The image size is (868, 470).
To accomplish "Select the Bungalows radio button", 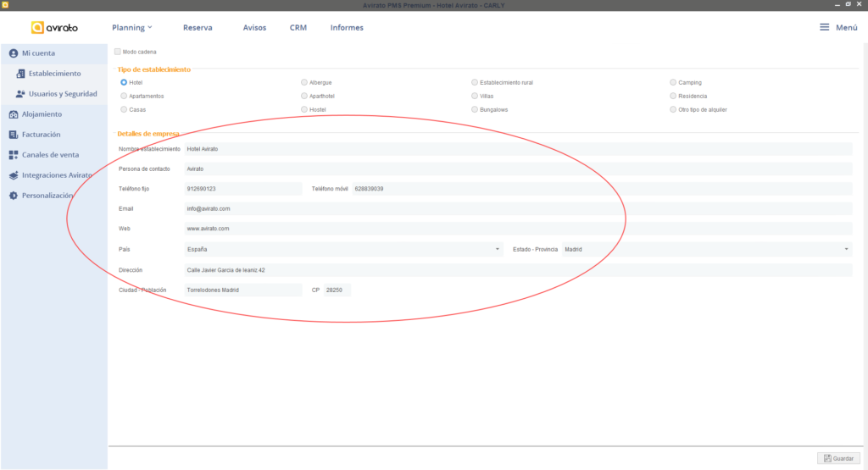I will click(475, 109).
